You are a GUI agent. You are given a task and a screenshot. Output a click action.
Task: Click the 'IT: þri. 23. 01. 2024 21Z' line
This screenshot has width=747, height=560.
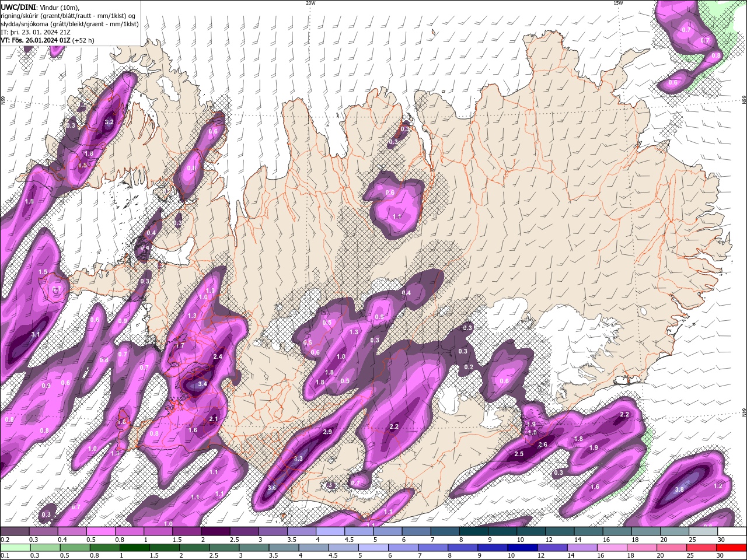tap(36, 32)
